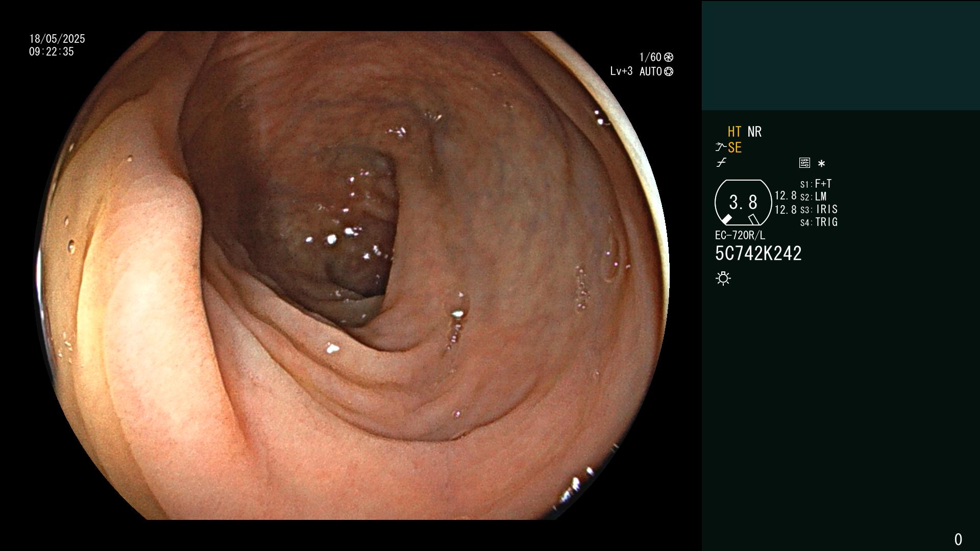Click the lower 12.8 diameter value
This screenshot has height=551, width=980.
point(786,209)
